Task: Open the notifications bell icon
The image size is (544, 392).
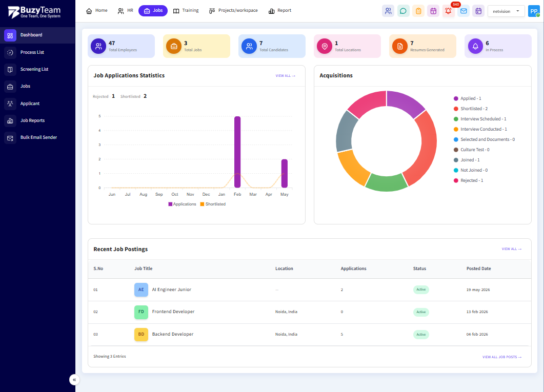Action: (448, 11)
